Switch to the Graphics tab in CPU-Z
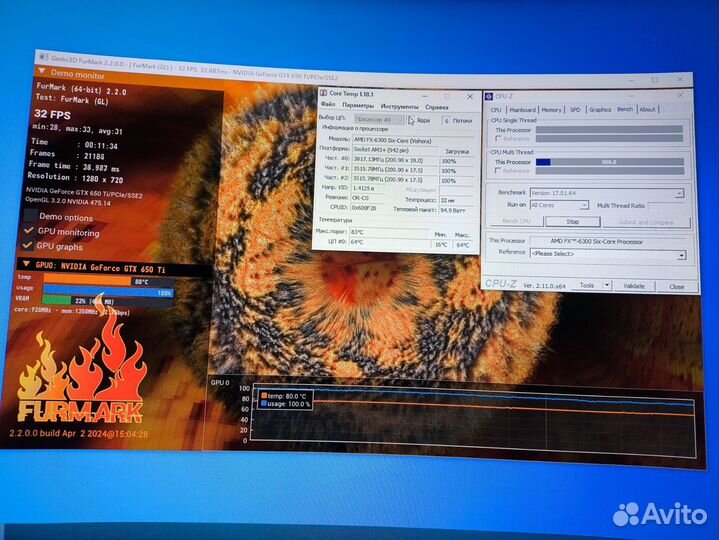This screenshot has height=540, width=719. point(600,110)
